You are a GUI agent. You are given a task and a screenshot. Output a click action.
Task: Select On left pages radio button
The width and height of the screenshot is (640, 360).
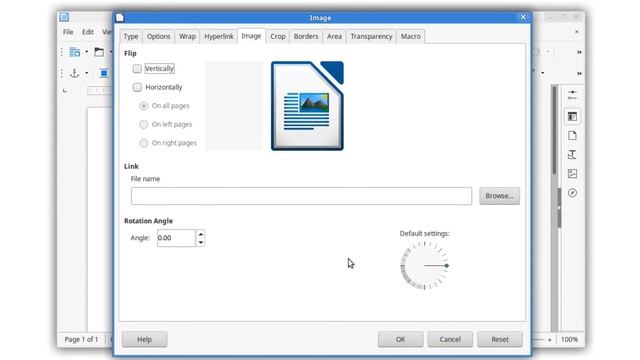144,124
